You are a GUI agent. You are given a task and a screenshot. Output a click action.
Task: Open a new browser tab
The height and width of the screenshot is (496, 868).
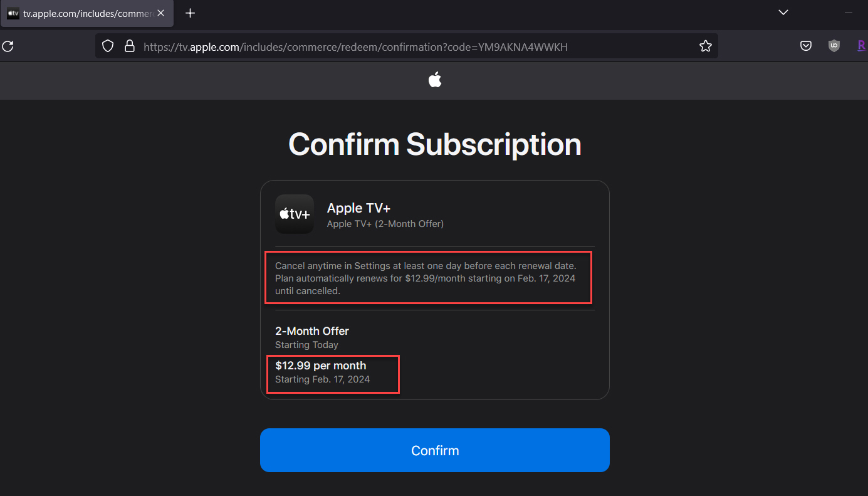point(191,13)
